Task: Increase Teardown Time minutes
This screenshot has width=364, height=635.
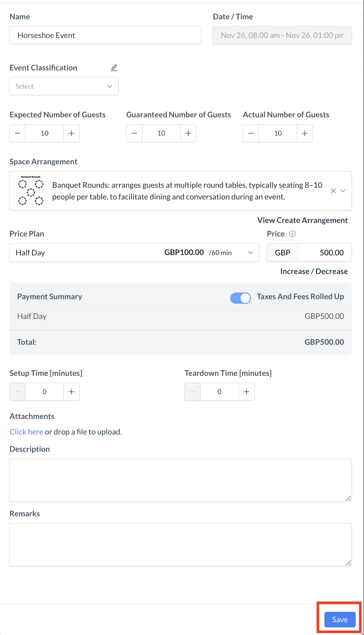Action: (x=246, y=392)
